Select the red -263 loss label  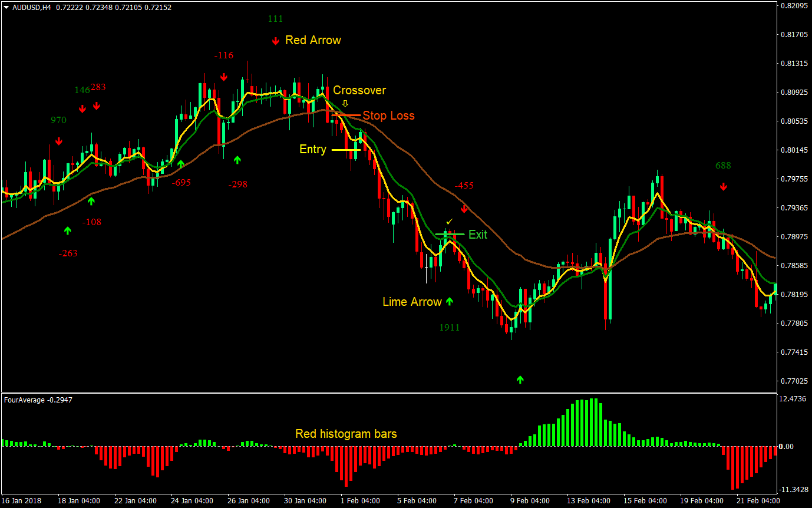click(x=68, y=253)
